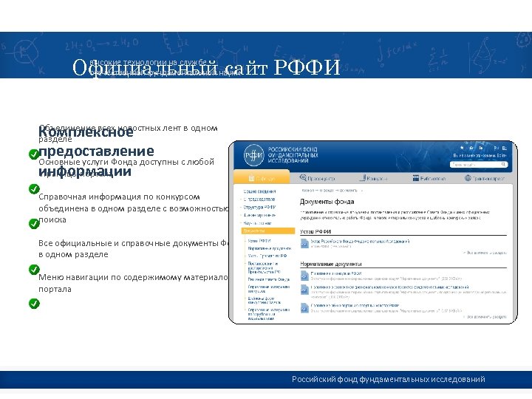Click the bullet text starting Меню навигации

pos(133,283)
